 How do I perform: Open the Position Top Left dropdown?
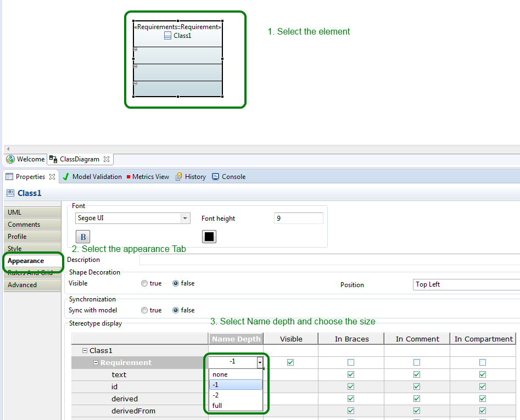[466, 284]
